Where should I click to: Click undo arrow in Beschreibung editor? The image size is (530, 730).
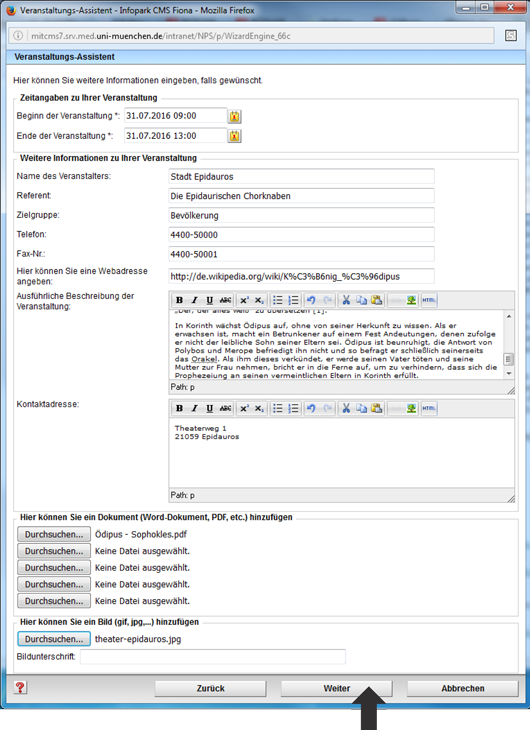click(x=311, y=300)
